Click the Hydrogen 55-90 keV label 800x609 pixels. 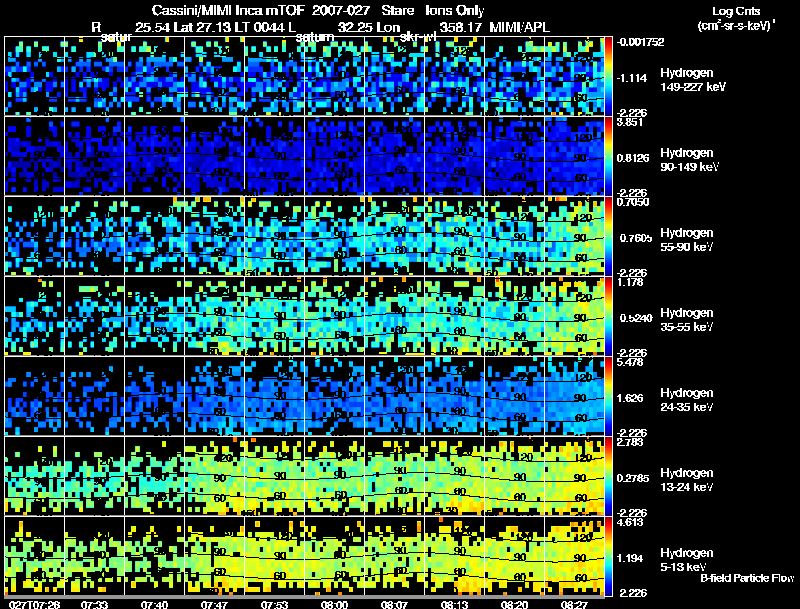pos(687,240)
